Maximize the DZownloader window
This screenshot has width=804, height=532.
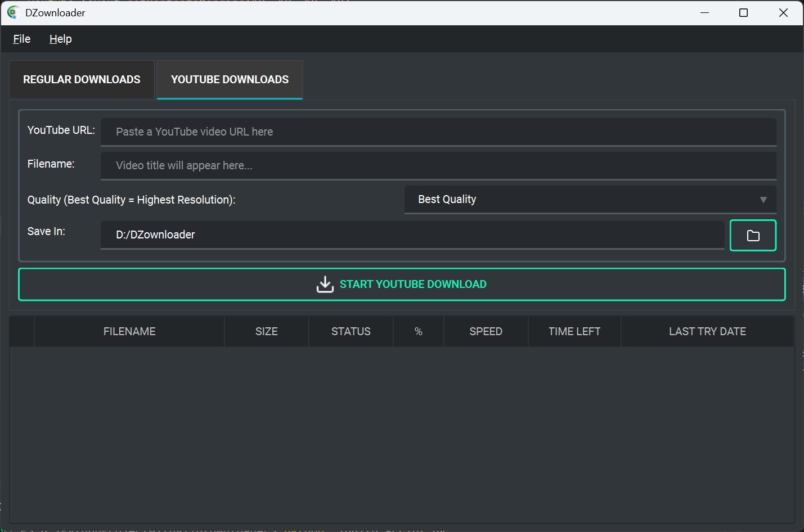pyautogui.click(x=743, y=12)
